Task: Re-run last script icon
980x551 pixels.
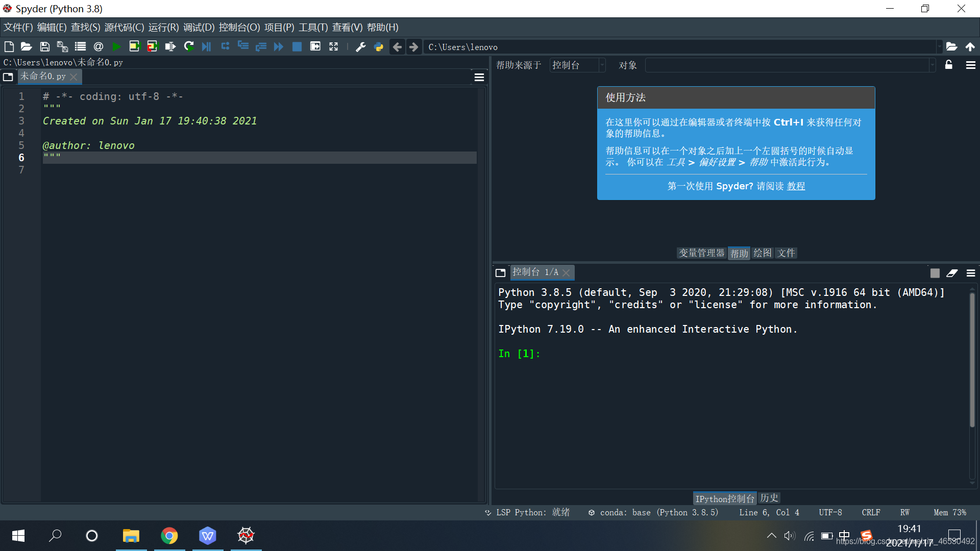Action: 189,46
